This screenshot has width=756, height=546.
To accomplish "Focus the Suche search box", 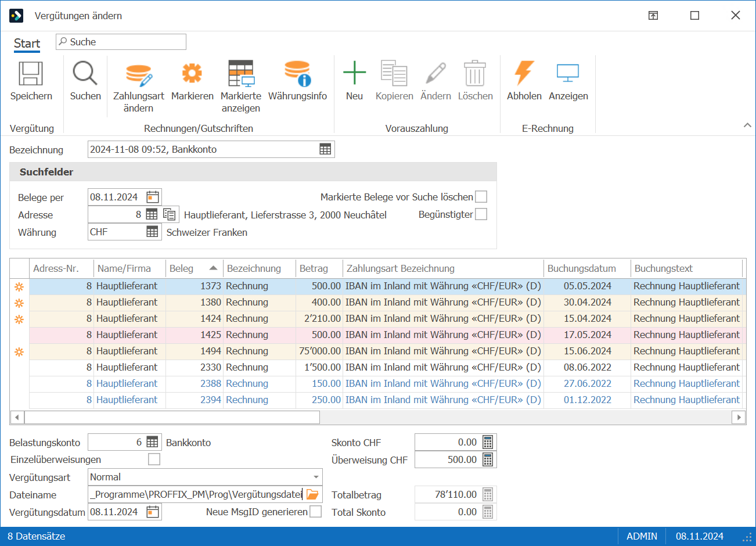I will [x=121, y=42].
